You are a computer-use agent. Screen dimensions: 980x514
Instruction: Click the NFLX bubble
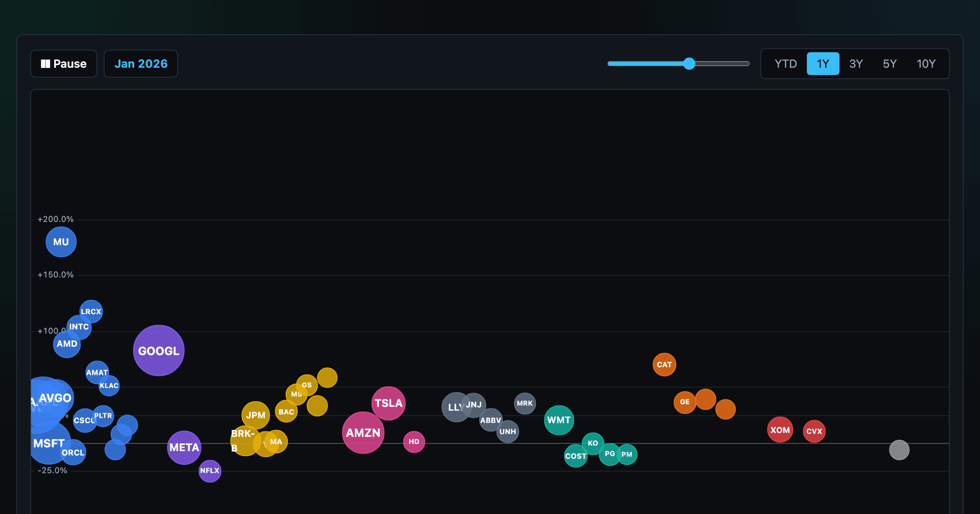(x=210, y=471)
